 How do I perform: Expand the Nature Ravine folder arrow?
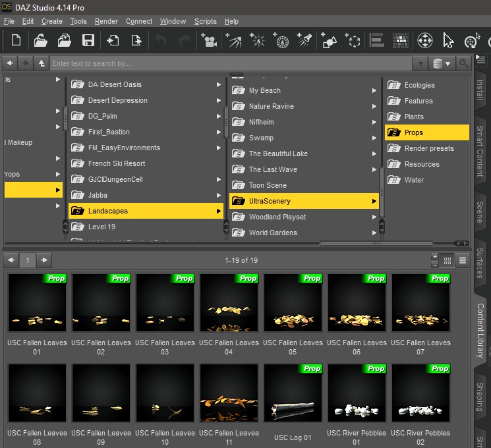click(x=374, y=107)
